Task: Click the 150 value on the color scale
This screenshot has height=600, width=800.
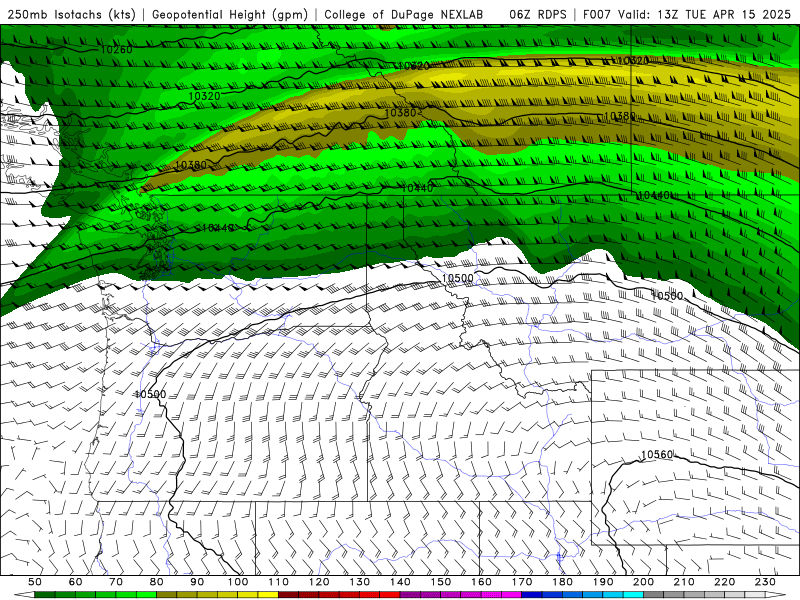Action: (441, 582)
